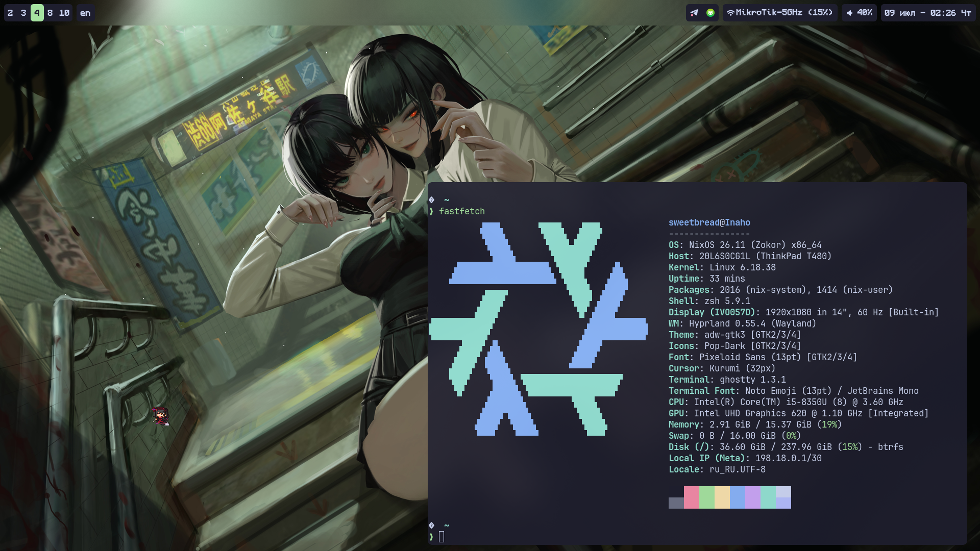Open the date and time clock module
Image resolution: width=980 pixels, height=551 pixels.
tap(928, 13)
